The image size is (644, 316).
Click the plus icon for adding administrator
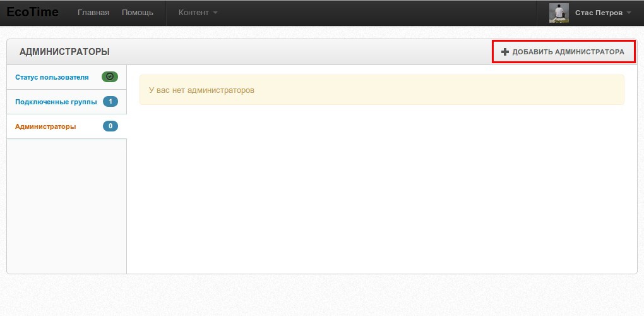(504, 52)
